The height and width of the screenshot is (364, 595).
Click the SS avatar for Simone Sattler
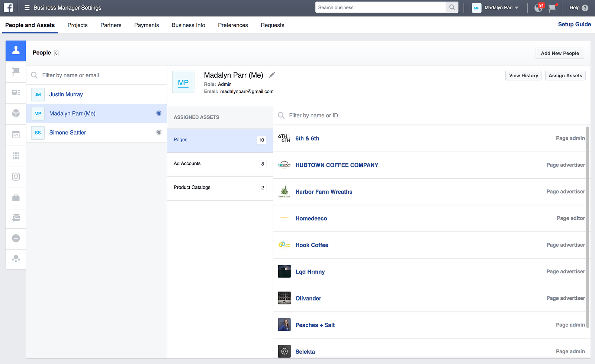point(38,133)
